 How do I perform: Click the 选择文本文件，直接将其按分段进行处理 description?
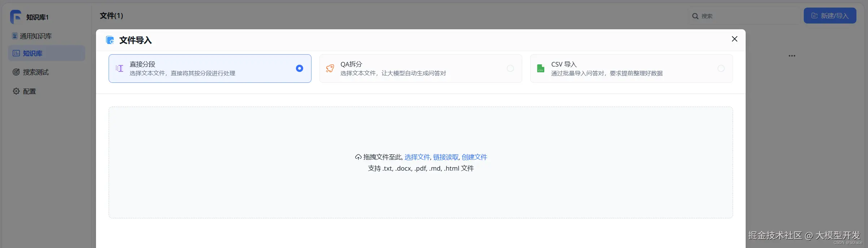(182, 73)
